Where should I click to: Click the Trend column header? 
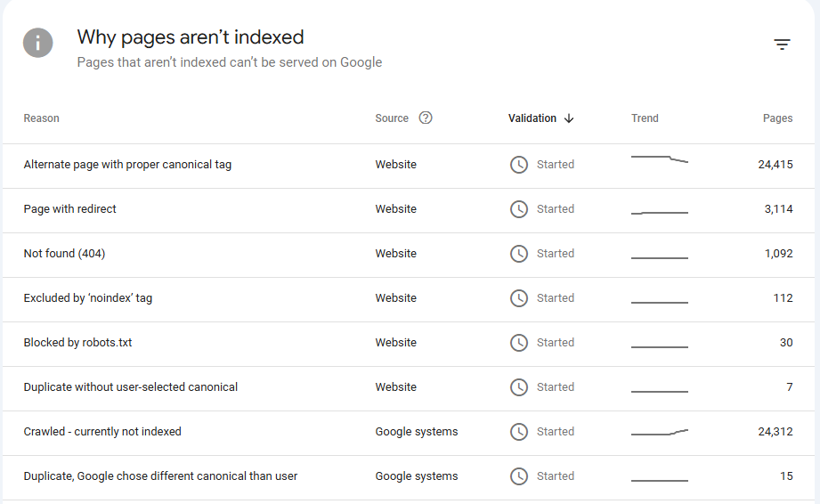[x=645, y=118]
